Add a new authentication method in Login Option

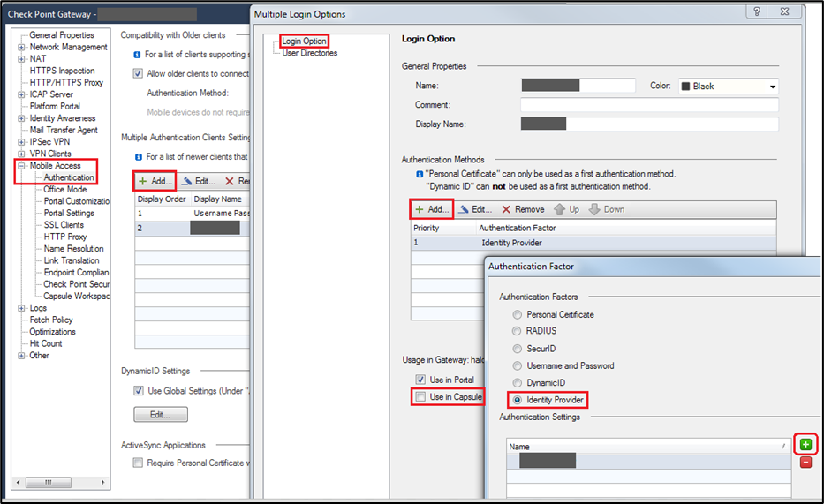pyautogui.click(x=432, y=210)
